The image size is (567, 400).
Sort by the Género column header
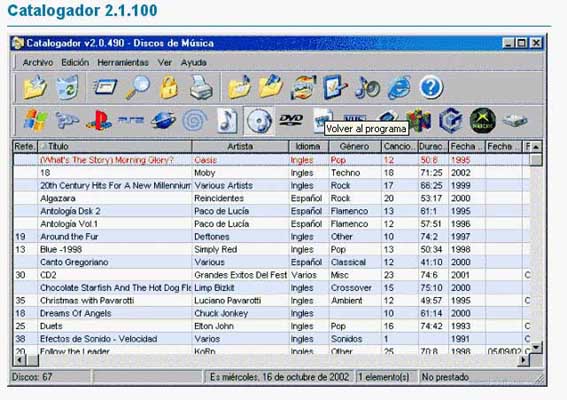coord(355,146)
